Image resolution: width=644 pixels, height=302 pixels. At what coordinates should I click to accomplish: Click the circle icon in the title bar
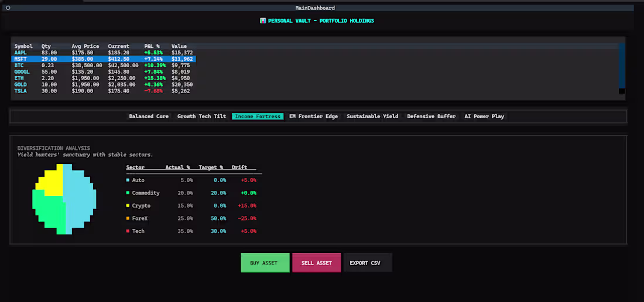tap(8, 8)
